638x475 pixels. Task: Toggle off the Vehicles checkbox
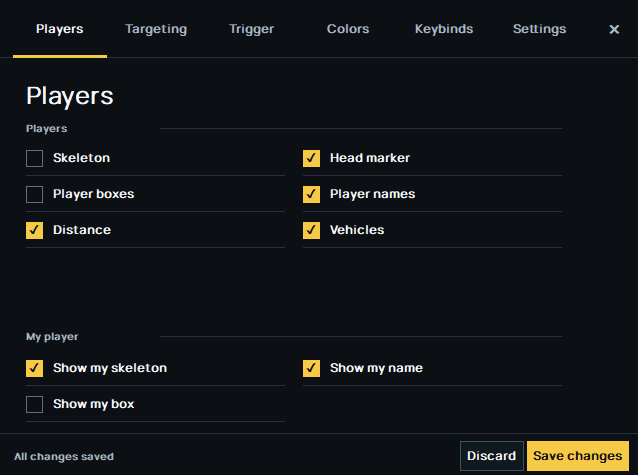click(311, 230)
